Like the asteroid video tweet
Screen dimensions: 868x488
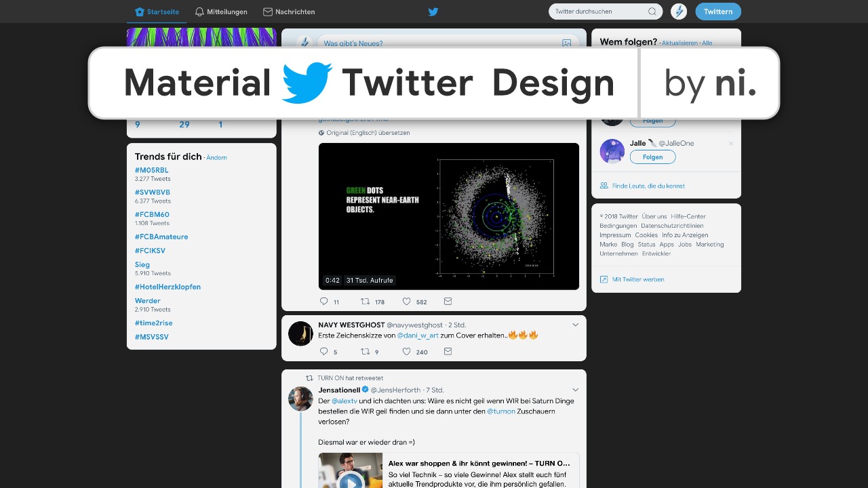click(x=406, y=302)
